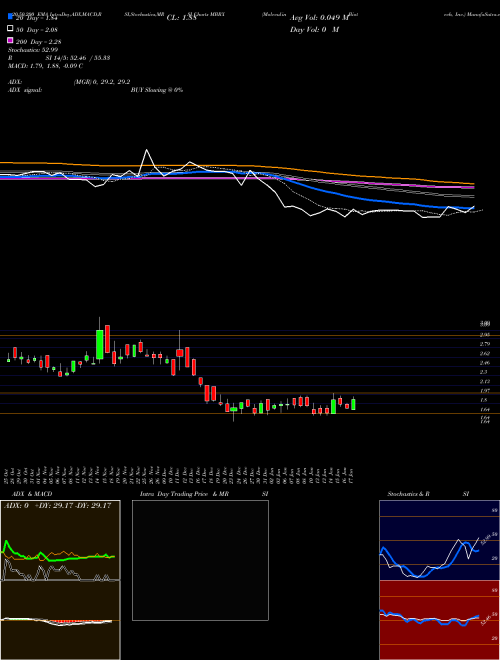Click the 'ADX: 0 +DY: 29.17 -DY: 29.17' header

click(57, 506)
